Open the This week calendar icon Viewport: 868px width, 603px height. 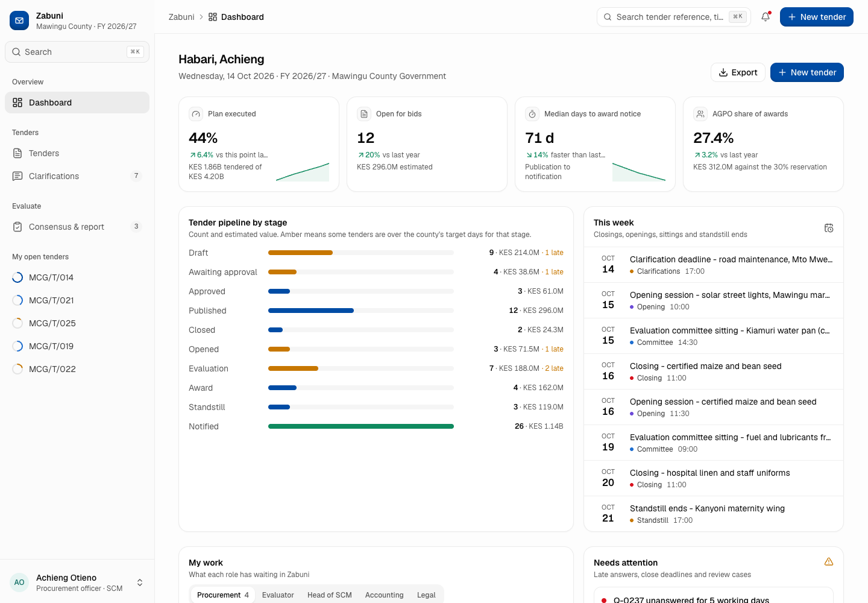coord(829,228)
